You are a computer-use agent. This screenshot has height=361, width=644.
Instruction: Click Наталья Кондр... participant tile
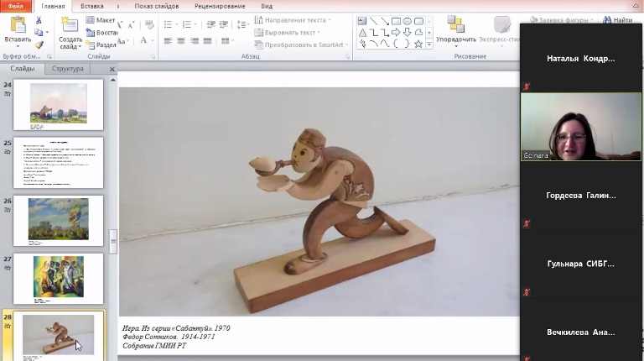click(581, 59)
